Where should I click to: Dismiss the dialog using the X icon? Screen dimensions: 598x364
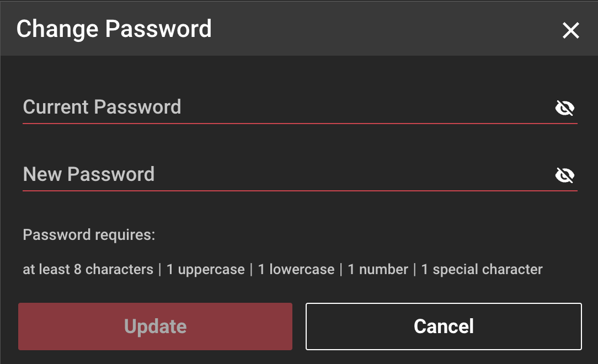pyautogui.click(x=570, y=30)
